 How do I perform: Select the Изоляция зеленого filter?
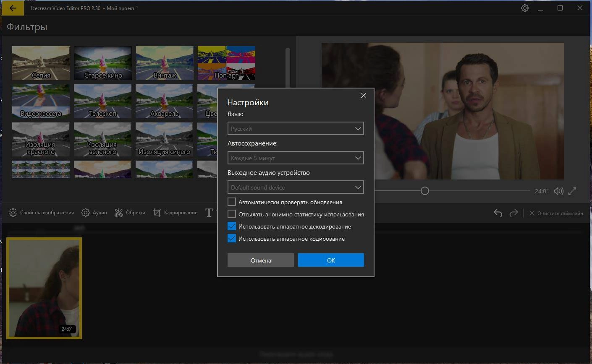coord(103,139)
